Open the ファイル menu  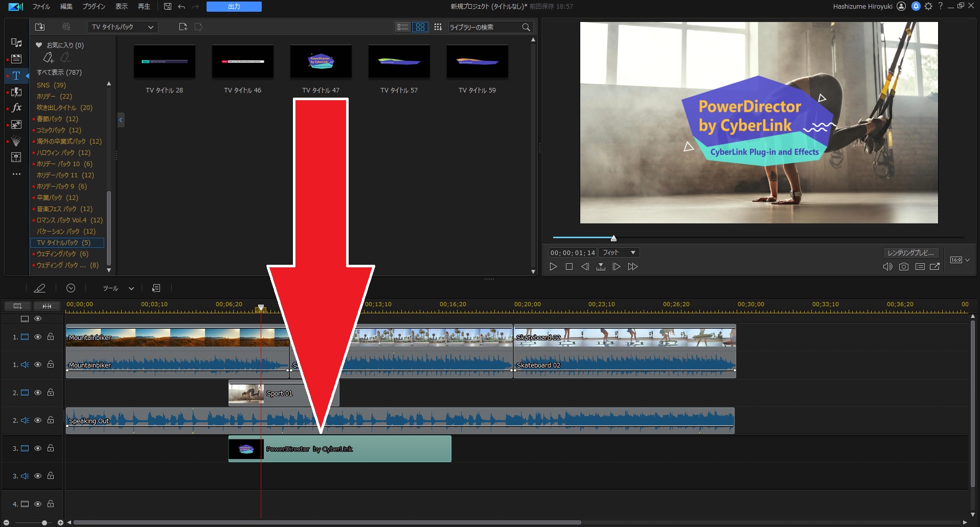tap(41, 7)
